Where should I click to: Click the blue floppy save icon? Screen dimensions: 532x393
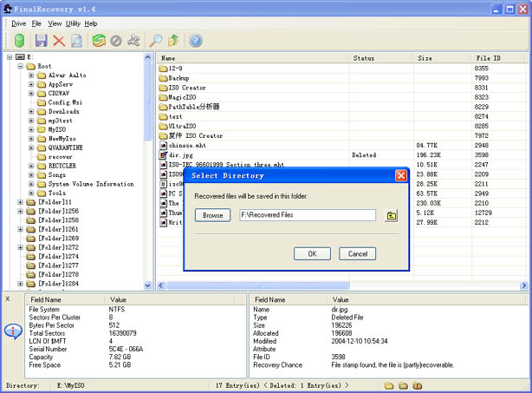(x=41, y=41)
